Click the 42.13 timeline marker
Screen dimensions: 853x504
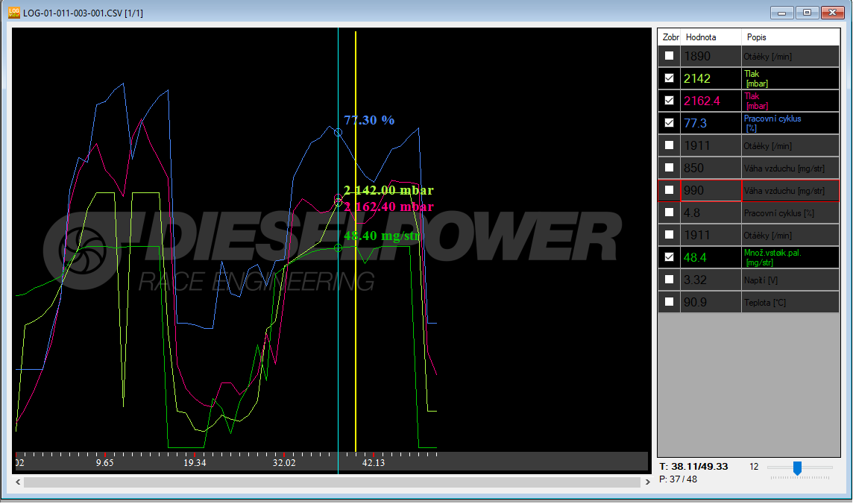tap(374, 463)
